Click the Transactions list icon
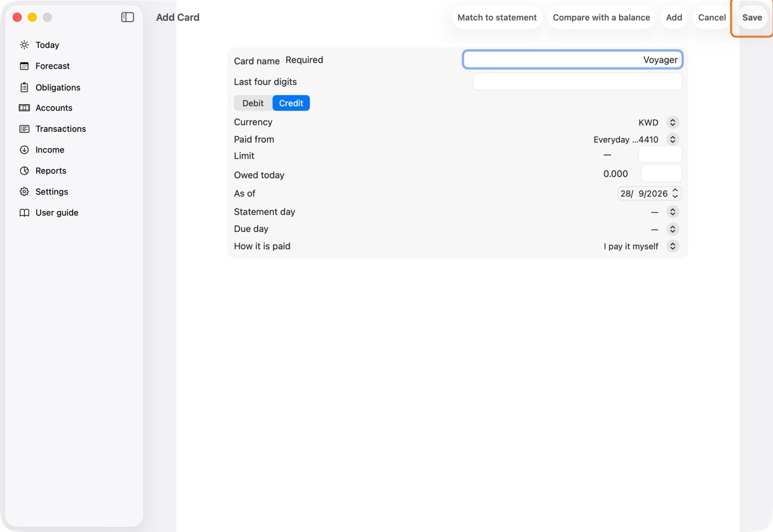This screenshot has width=773, height=532. click(24, 128)
